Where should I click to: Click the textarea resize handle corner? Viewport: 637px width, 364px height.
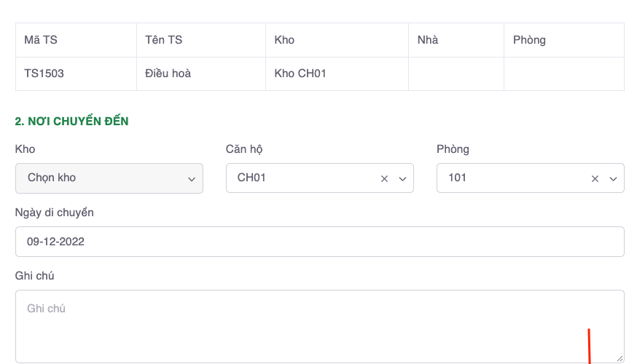(620, 358)
